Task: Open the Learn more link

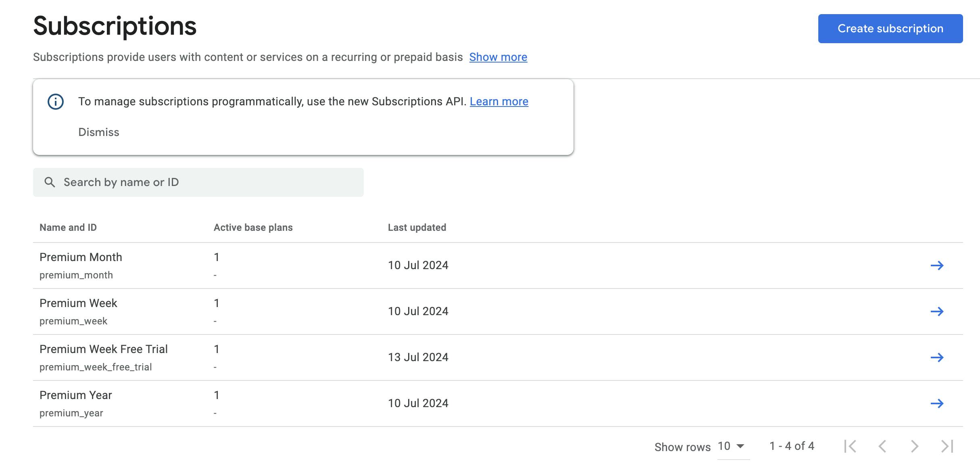Action: 499,102
